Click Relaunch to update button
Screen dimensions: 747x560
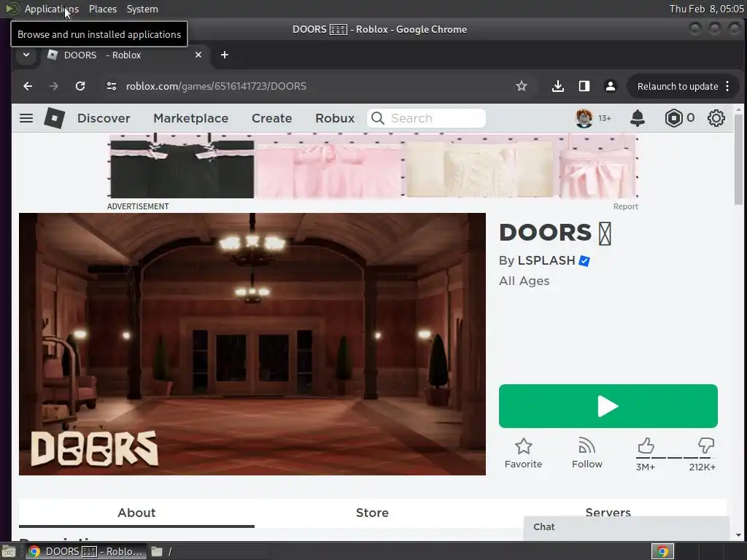tap(678, 86)
